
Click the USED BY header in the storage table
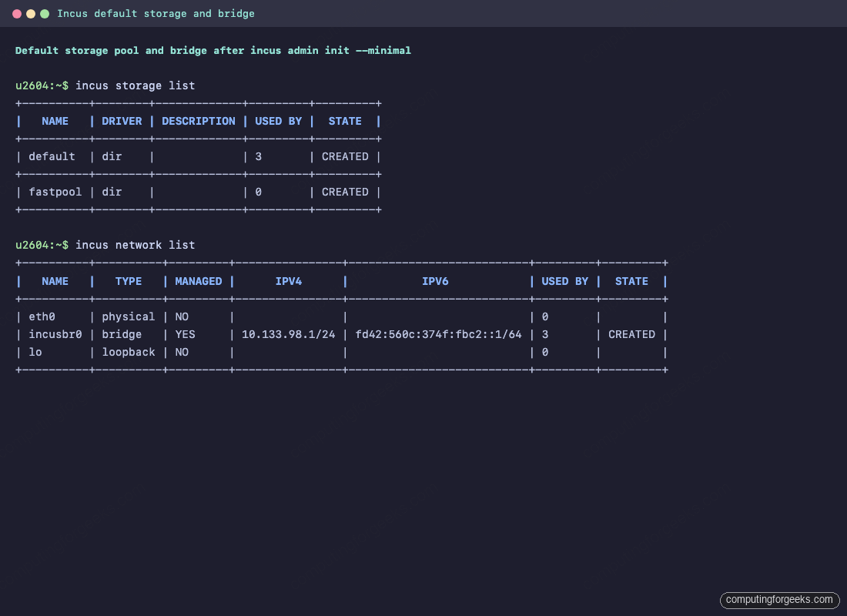tap(278, 122)
